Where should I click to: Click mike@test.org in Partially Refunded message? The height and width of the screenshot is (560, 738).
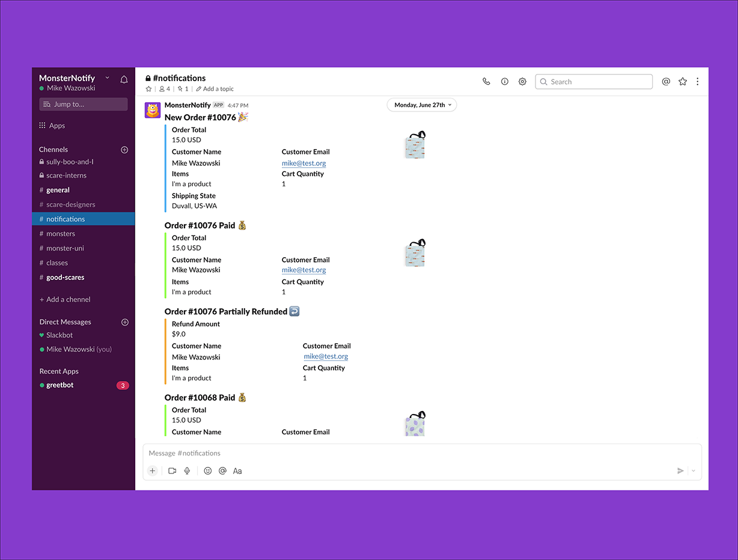coord(326,356)
